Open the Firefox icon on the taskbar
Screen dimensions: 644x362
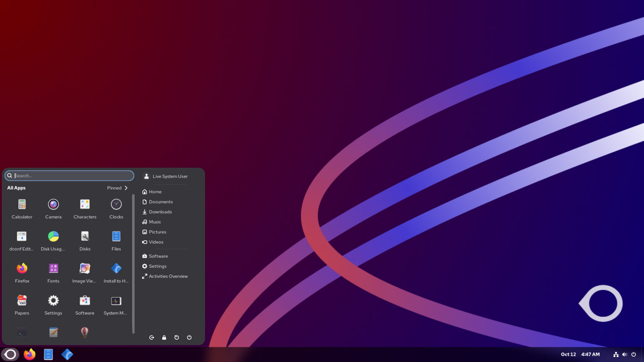[29, 354]
